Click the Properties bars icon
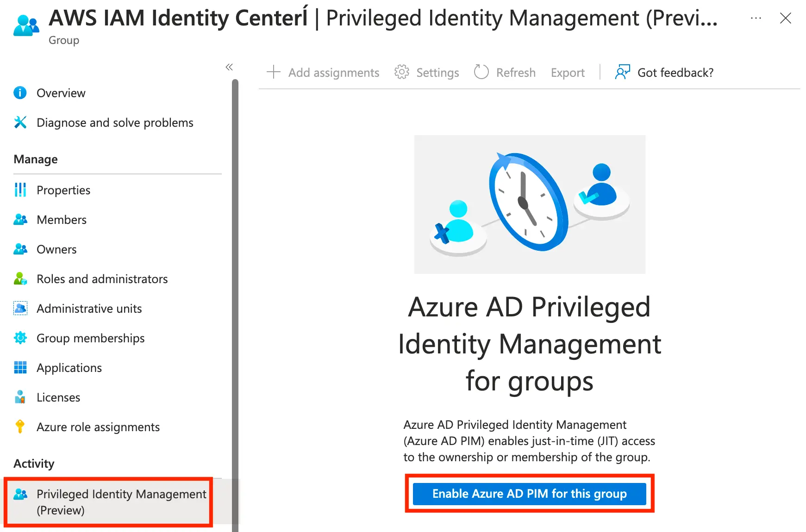This screenshot has height=532, width=806. tap(20, 190)
